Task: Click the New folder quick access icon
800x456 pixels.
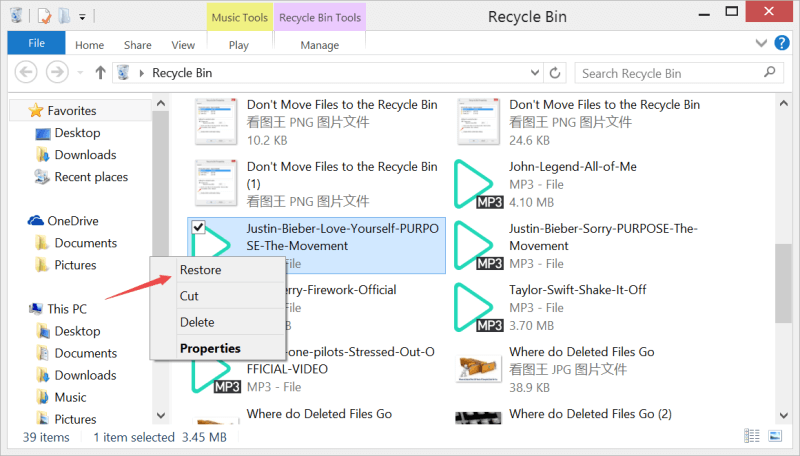Action: 64,16
